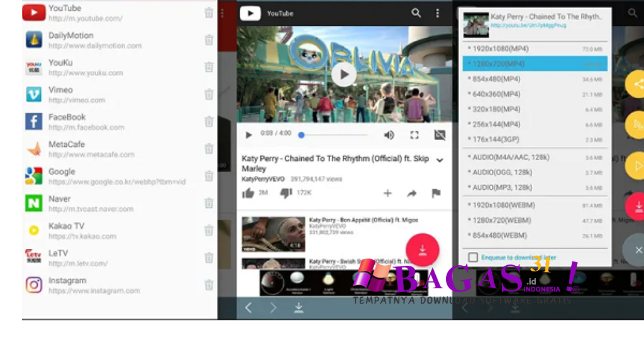Delete the YouKu bookmark entry
This screenshot has height=338, width=644.
209,67
